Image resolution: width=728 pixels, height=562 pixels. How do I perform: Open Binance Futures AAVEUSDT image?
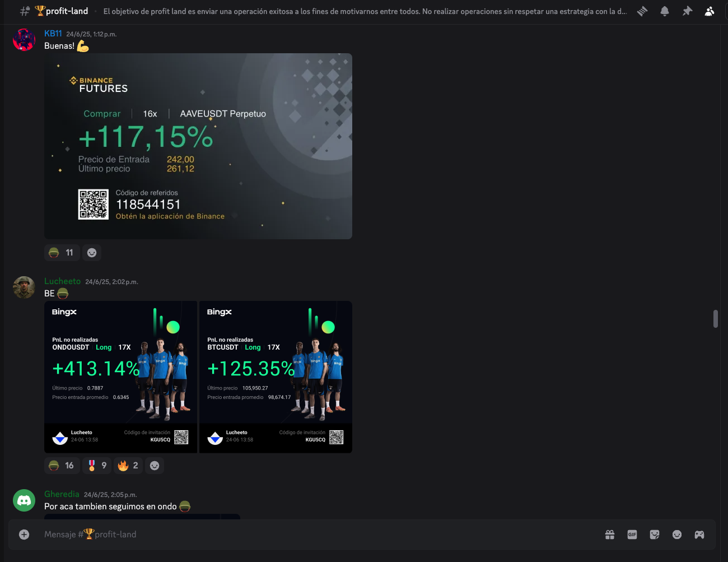coord(198,146)
